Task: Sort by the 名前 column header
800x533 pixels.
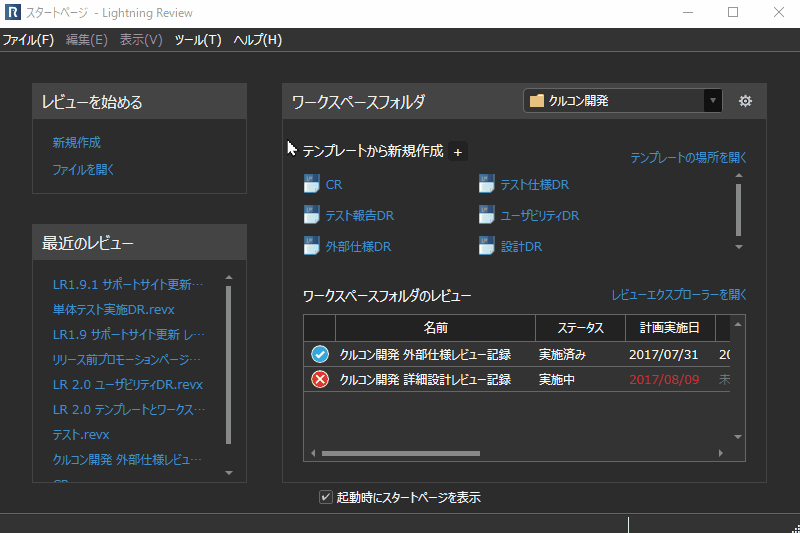Action: pos(435,327)
